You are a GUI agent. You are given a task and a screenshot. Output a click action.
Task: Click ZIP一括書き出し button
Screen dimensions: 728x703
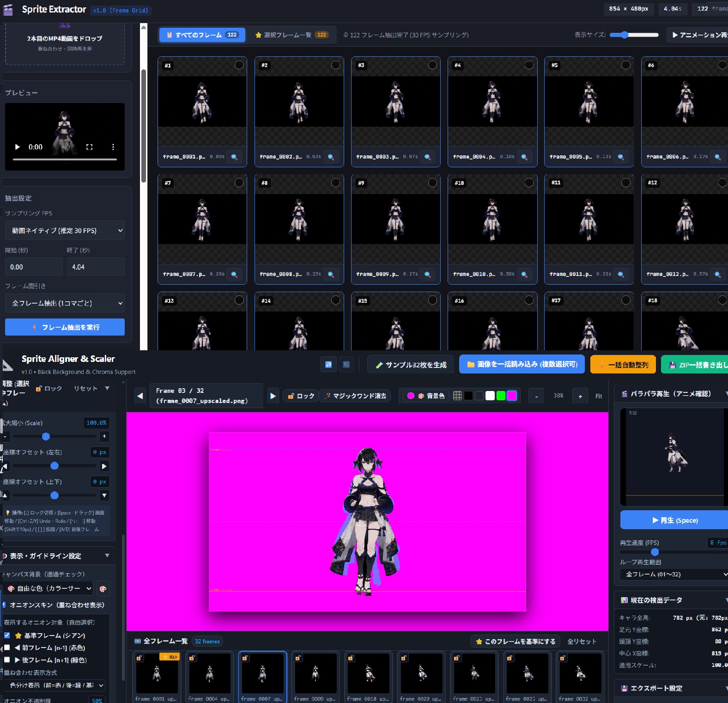[695, 365]
